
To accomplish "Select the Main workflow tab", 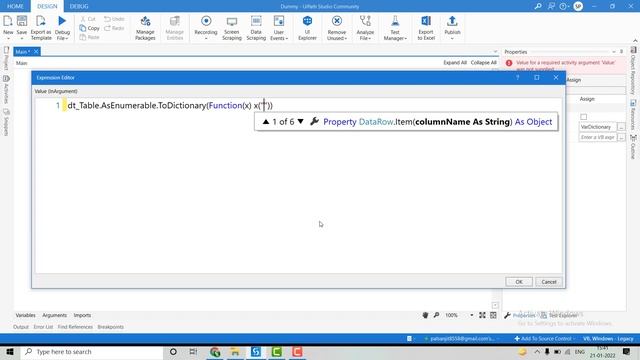I will (x=22, y=51).
